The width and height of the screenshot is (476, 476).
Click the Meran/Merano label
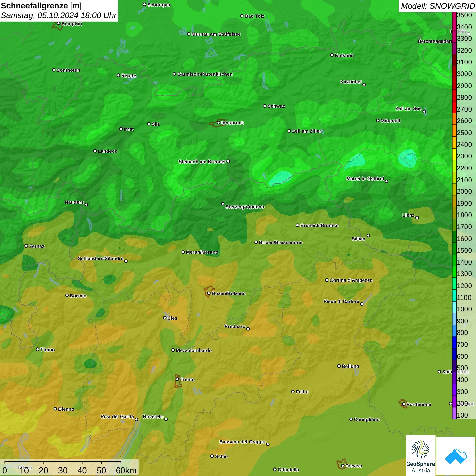202,252
